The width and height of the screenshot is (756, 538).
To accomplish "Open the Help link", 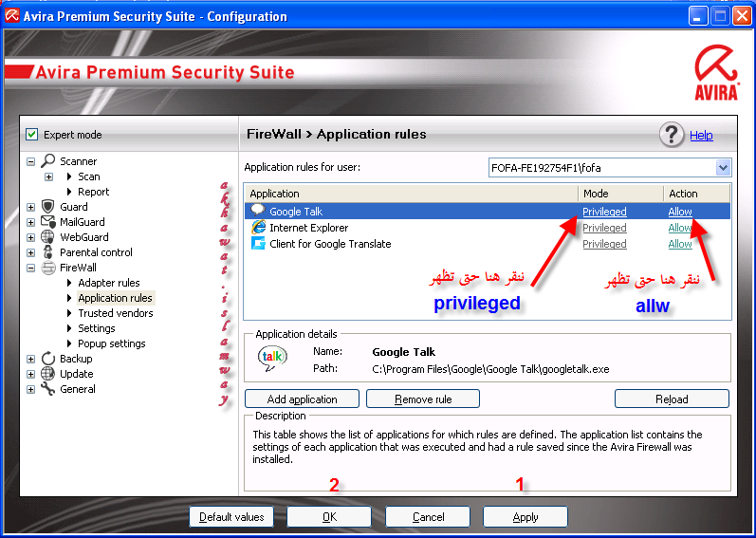I will 701,136.
